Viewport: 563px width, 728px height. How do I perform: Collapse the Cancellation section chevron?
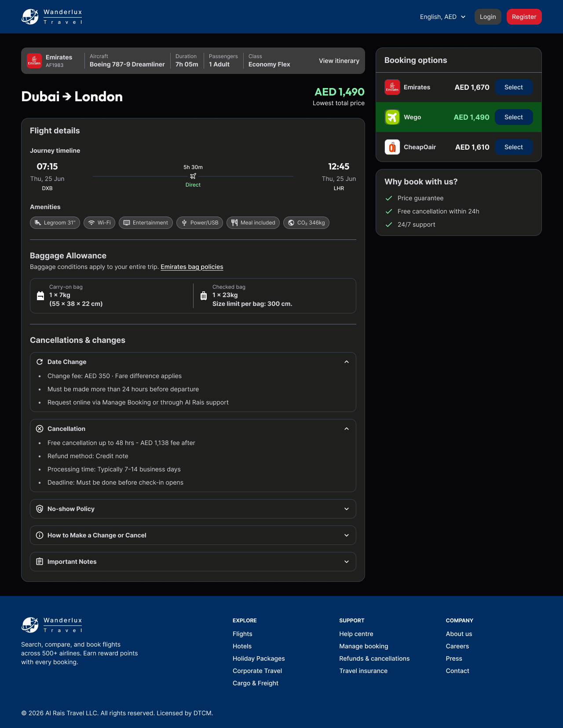[x=347, y=429]
